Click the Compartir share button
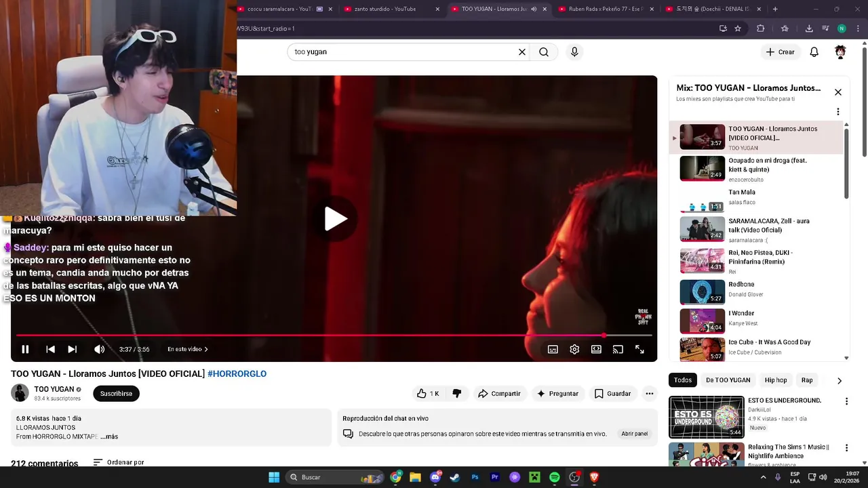This screenshot has height=488, width=868. (x=499, y=393)
